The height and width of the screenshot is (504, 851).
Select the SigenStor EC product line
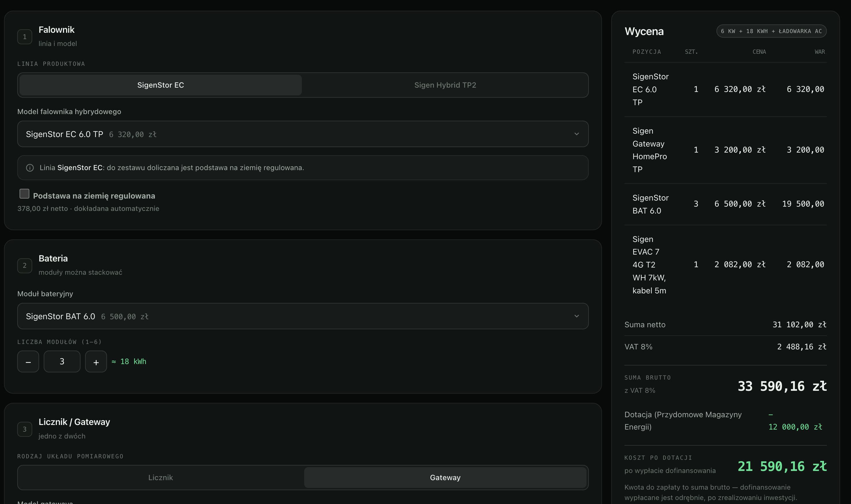coord(161,85)
